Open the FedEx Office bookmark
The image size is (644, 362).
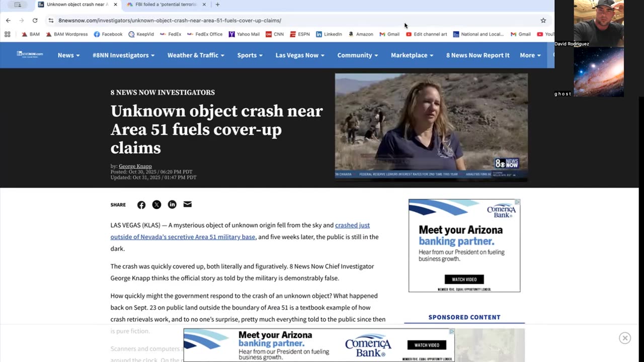(205, 34)
